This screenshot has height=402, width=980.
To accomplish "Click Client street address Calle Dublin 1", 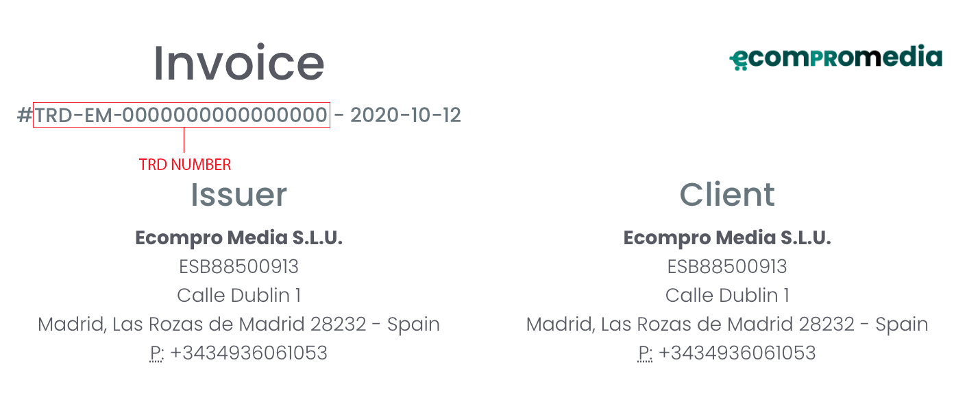I will [727, 295].
